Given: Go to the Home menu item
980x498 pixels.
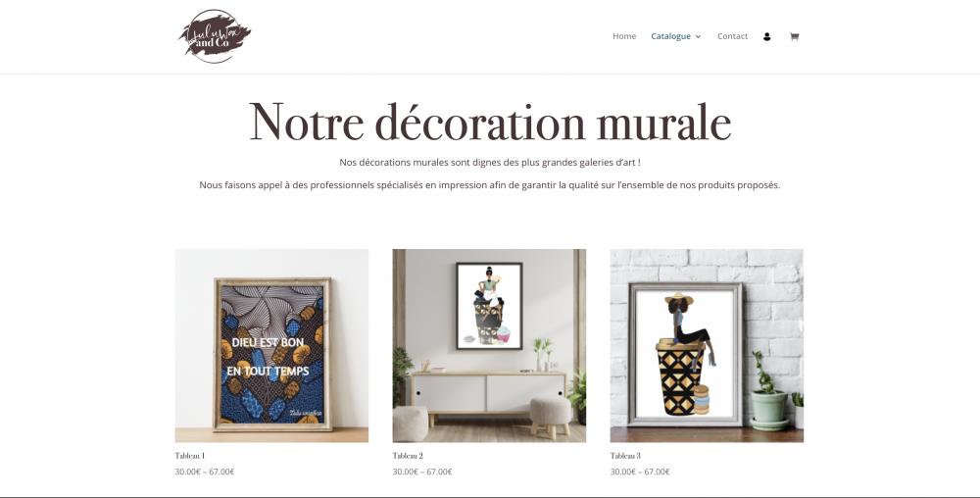Looking at the screenshot, I should point(624,36).
